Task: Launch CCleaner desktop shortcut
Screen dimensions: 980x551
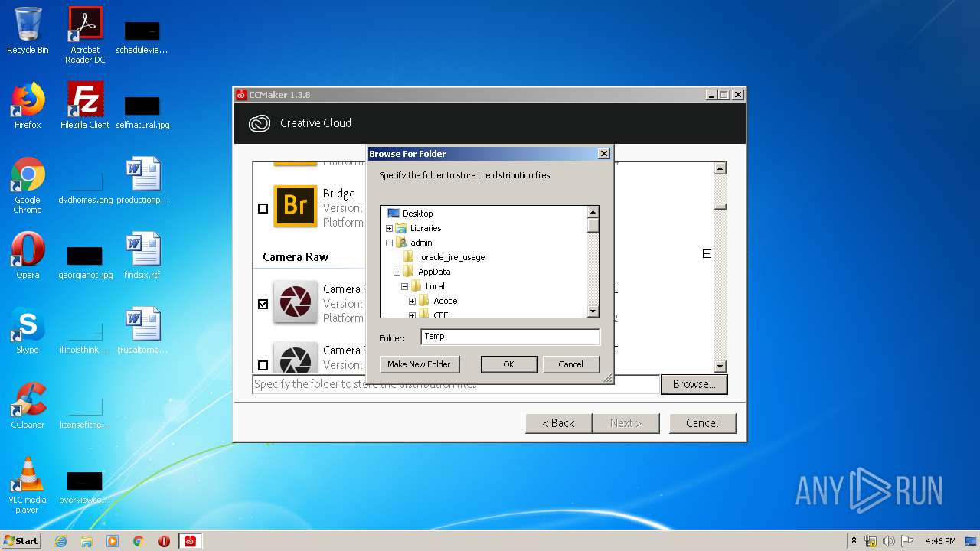Action: point(28,406)
